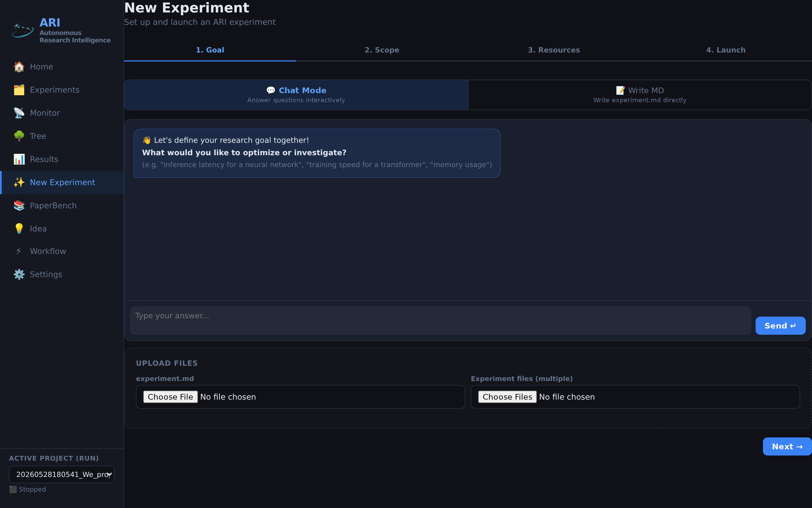This screenshot has width=812, height=508.
Task: Click the Next button
Action: 787,446
